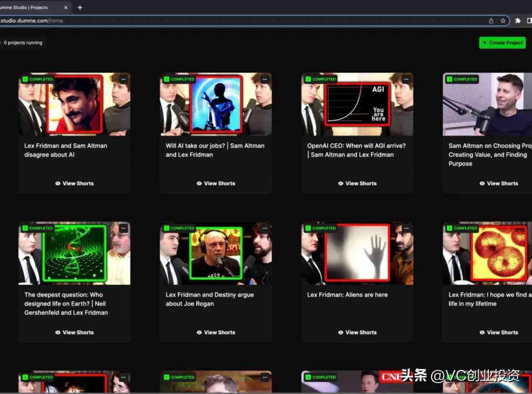532x394 pixels.
Task: View Shorts for 'Lex Fridman: Aliens are here'
Action: 357,332
